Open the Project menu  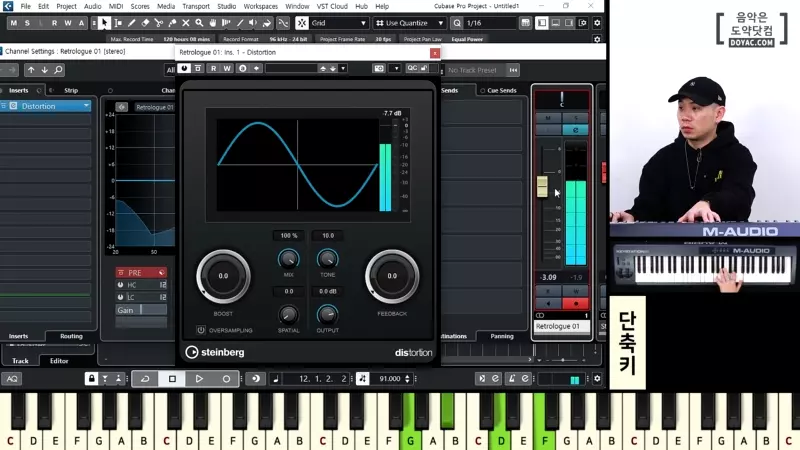pos(66,6)
